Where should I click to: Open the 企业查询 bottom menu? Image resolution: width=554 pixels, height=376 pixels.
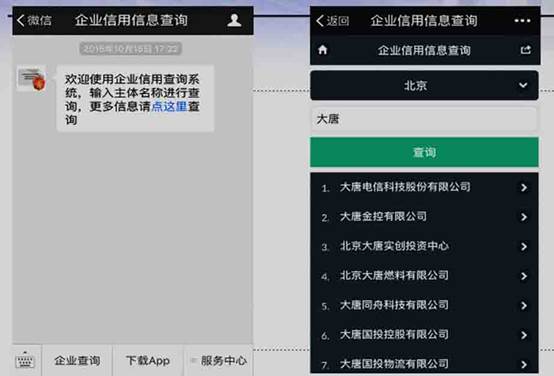pos(77,360)
